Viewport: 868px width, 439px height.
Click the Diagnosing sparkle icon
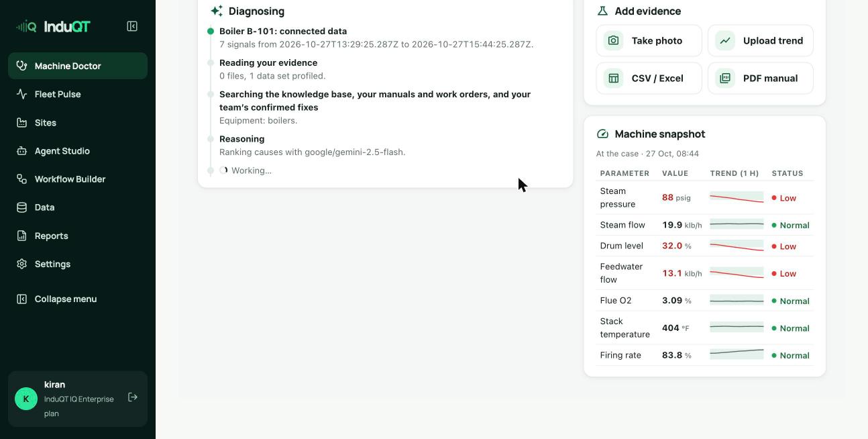pyautogui.click(x=217, y=11)
